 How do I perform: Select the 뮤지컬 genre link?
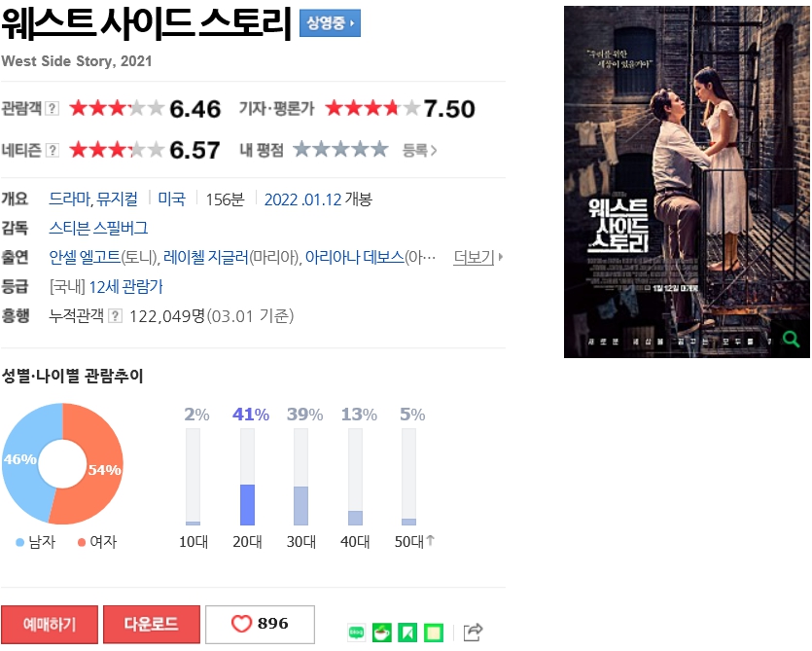(117, 199)
